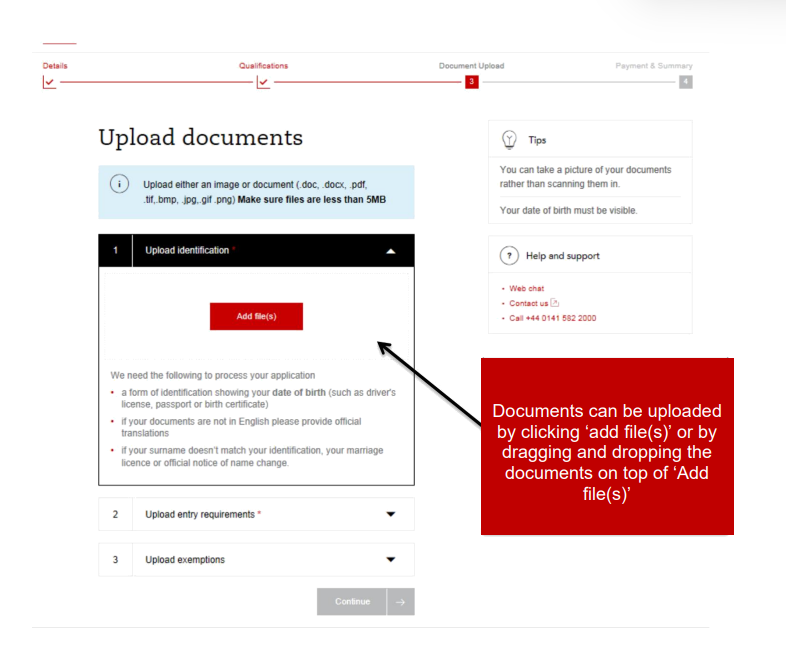The width and height of the screenshot is (786, 656).
Task: Select the red step 3 marker
Action: click(471, 82)
